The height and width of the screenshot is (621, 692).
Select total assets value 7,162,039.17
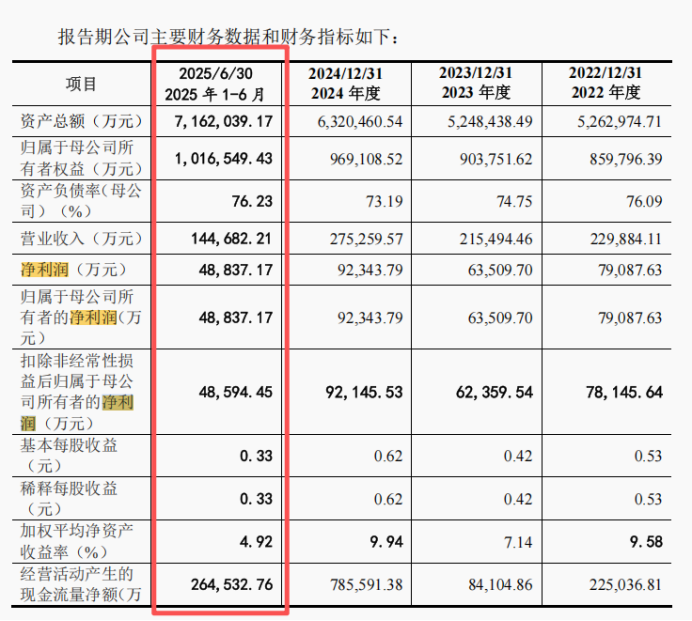pyautogui.click(x=221, y=123)
